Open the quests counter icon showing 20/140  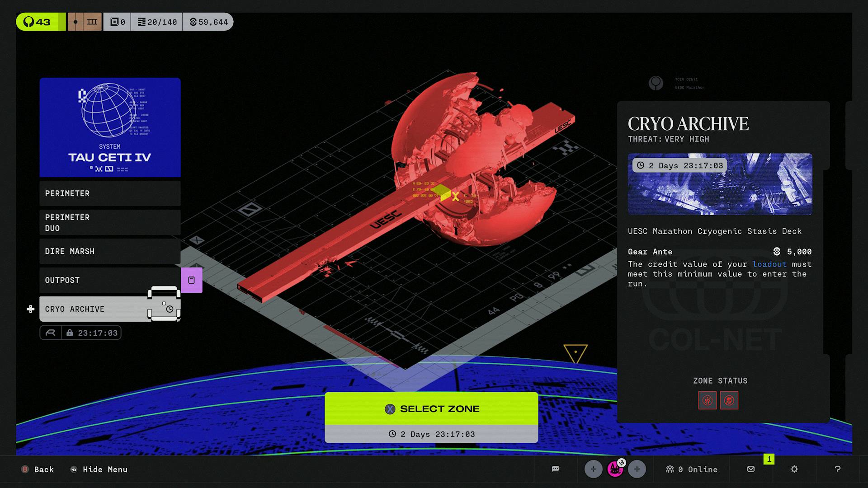(156, 21)
